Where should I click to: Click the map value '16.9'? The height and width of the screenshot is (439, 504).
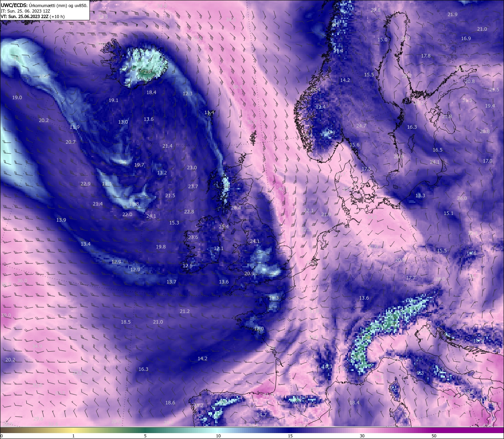pos(466,38)
